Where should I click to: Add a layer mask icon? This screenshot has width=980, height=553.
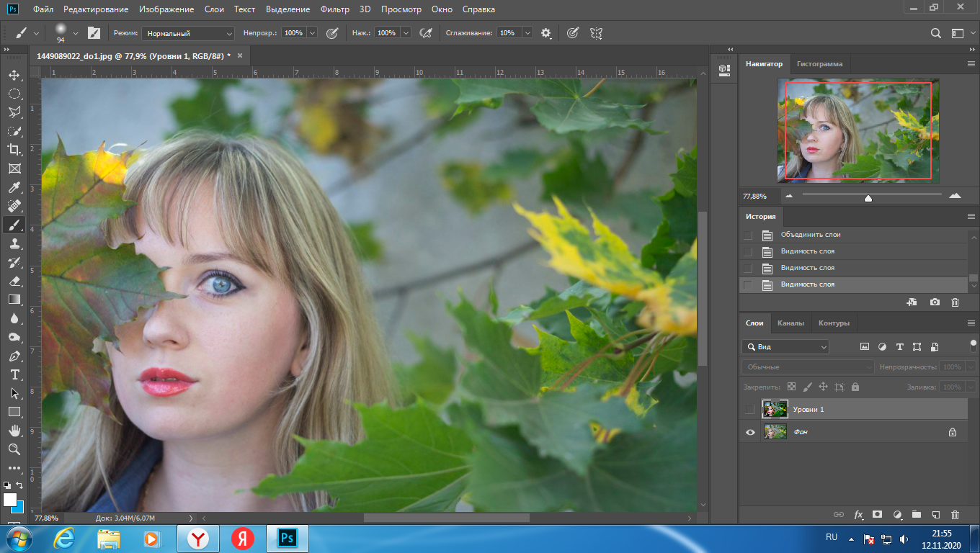tap(877, 515)
